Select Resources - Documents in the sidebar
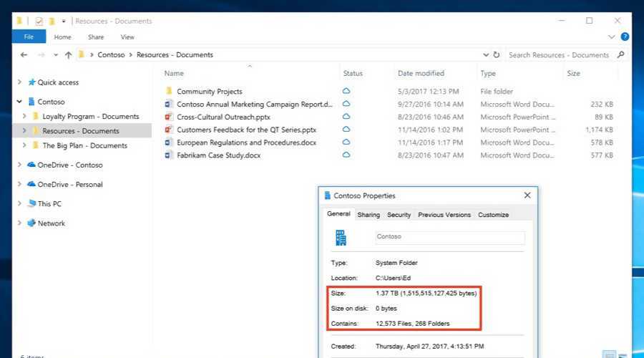This screenshot has width=644, height=358. click(82, 131)
